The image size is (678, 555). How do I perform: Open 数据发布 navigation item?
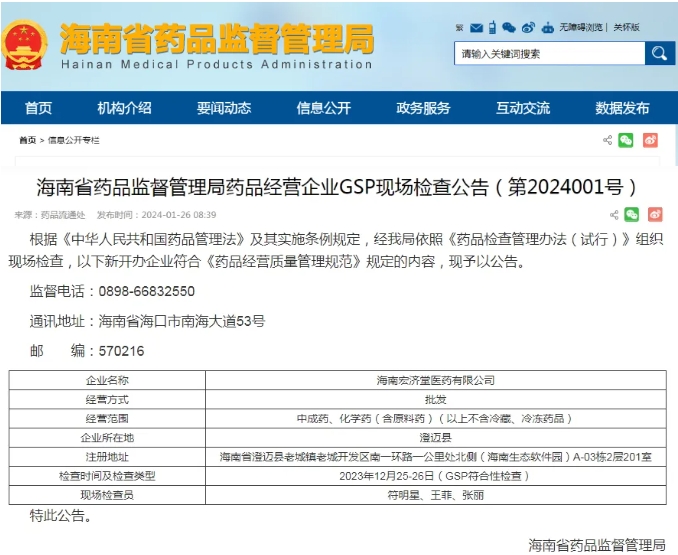[x=622, y=108]
